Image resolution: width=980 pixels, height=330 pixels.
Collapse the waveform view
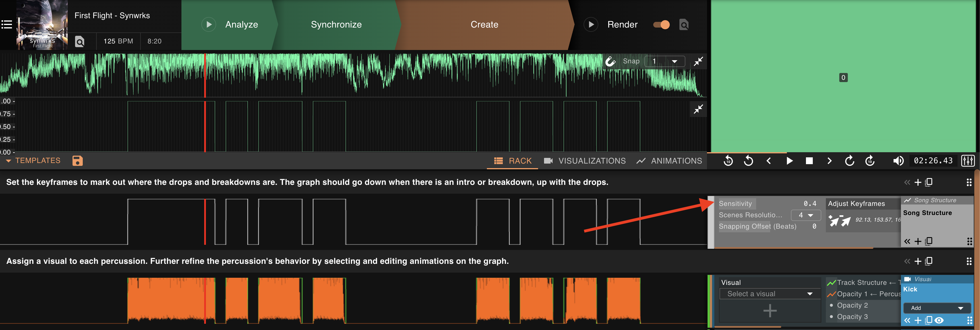[698, 62]
